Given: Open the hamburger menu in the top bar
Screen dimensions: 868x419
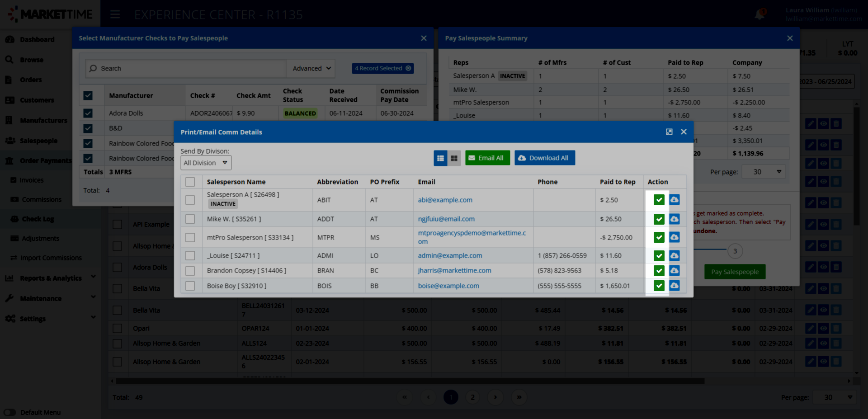Looking at the screenshot, I should click(x=115, y=14).
